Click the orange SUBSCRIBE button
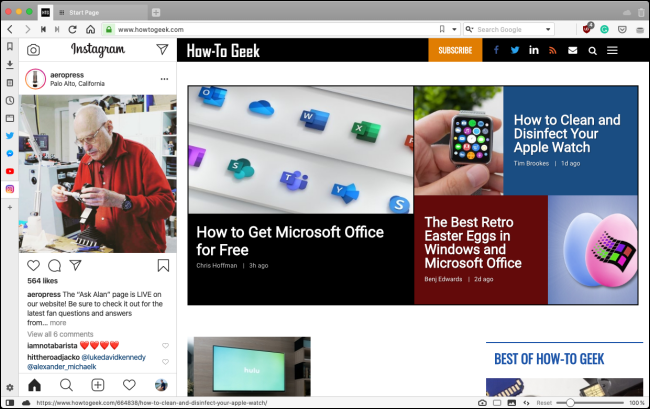 pos(454,50)
